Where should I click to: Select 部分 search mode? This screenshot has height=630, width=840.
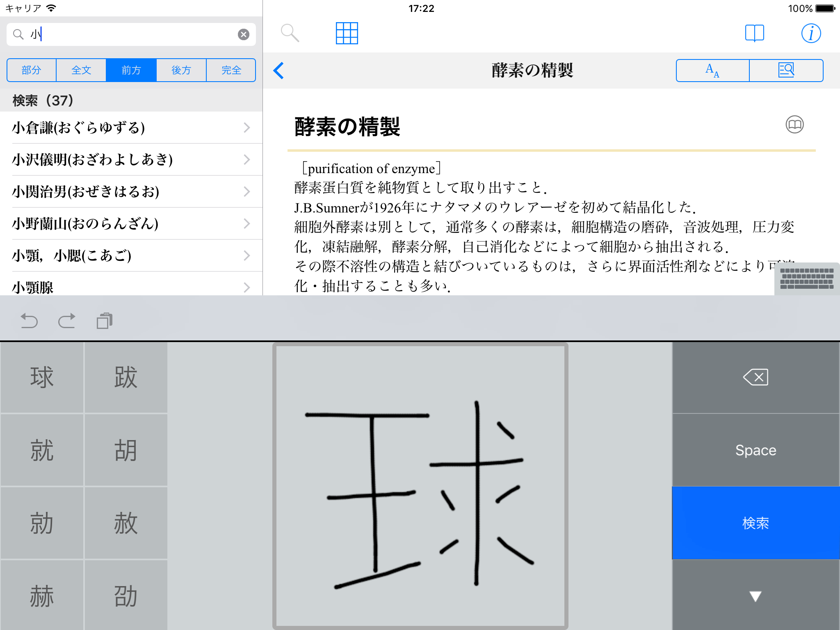coord(32,70)
